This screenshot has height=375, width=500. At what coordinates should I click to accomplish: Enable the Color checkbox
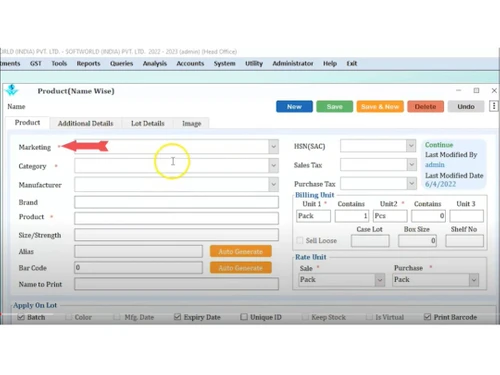68,317
